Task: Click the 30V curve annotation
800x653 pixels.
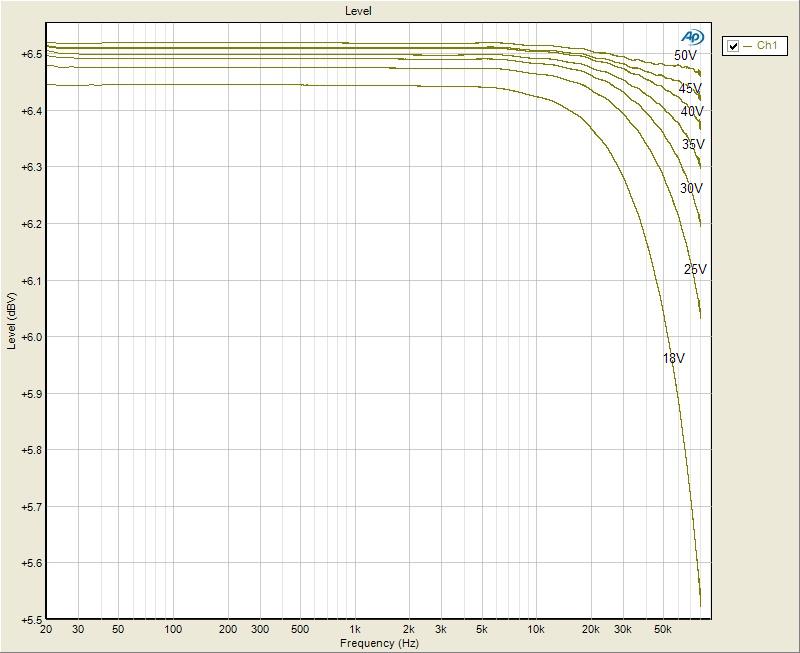Action: tap(691, 188)
